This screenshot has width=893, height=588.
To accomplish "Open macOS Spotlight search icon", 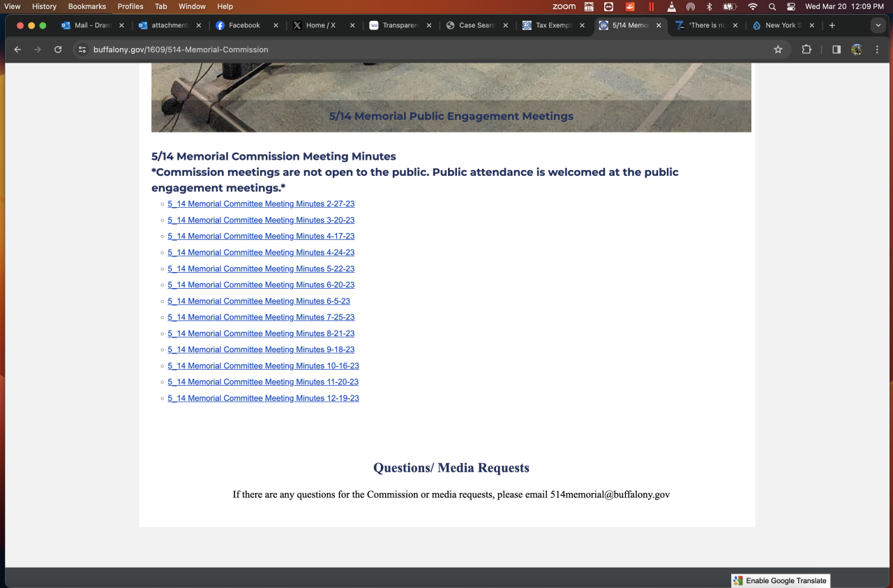I will (x=772, y=6).
